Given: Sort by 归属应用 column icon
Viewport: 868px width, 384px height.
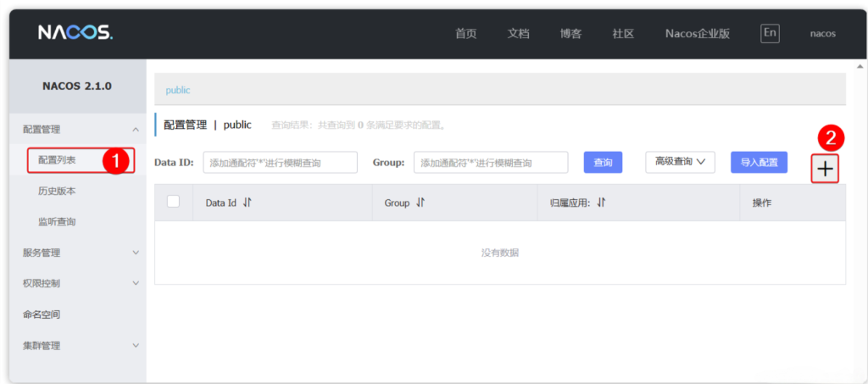Looking at the screenshot, I should point(601,203).
